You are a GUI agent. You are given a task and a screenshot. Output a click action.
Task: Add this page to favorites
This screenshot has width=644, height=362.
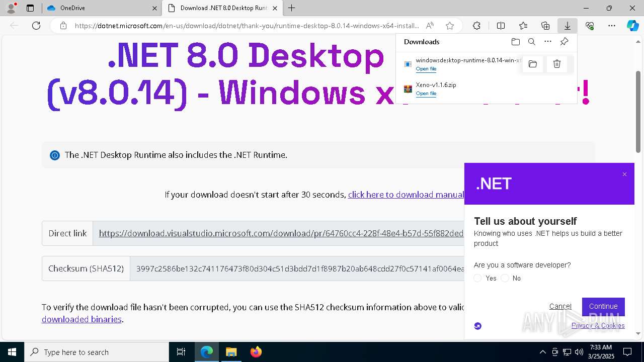click(450, 26)
